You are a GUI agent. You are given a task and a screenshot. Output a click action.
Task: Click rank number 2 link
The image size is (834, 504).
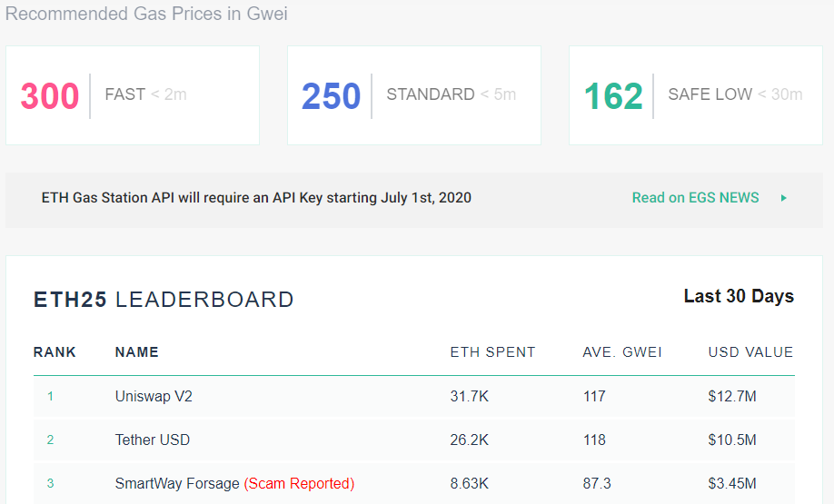tap(51, 440)
